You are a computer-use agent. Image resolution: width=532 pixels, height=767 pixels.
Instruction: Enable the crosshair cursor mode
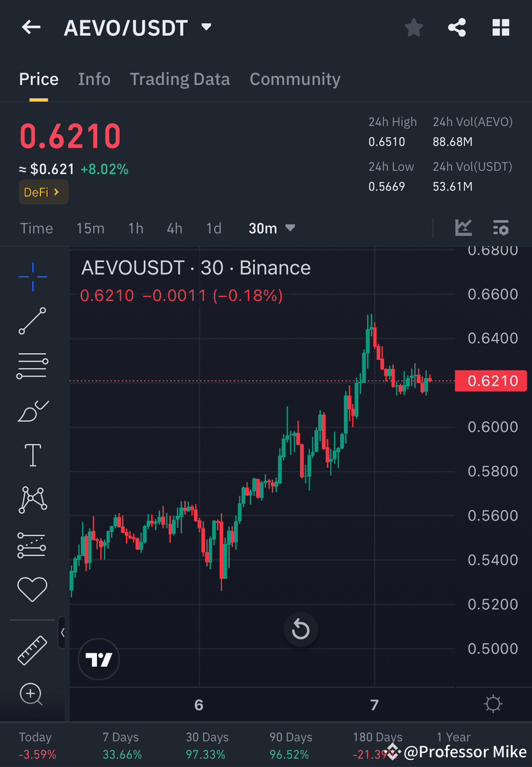pos(31,276)
